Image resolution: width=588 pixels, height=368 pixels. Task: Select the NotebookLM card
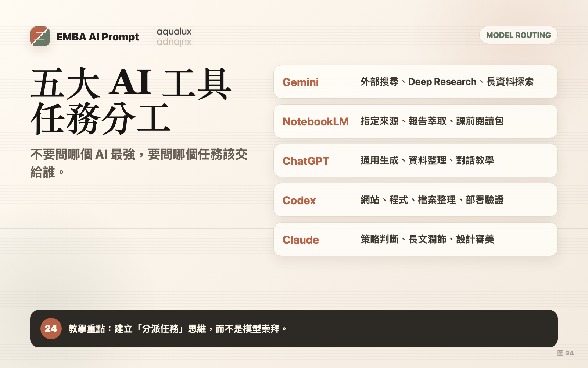(x=415, y=121)
